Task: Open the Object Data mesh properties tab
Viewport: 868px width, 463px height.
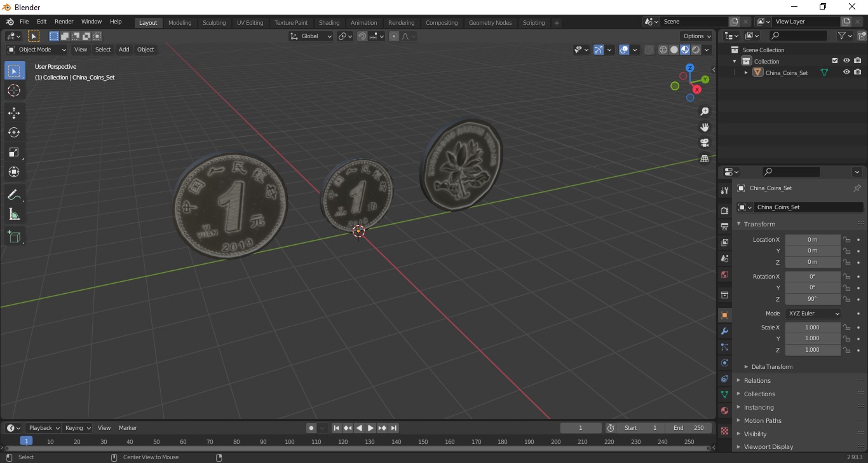Action: [x=724, y=395]
